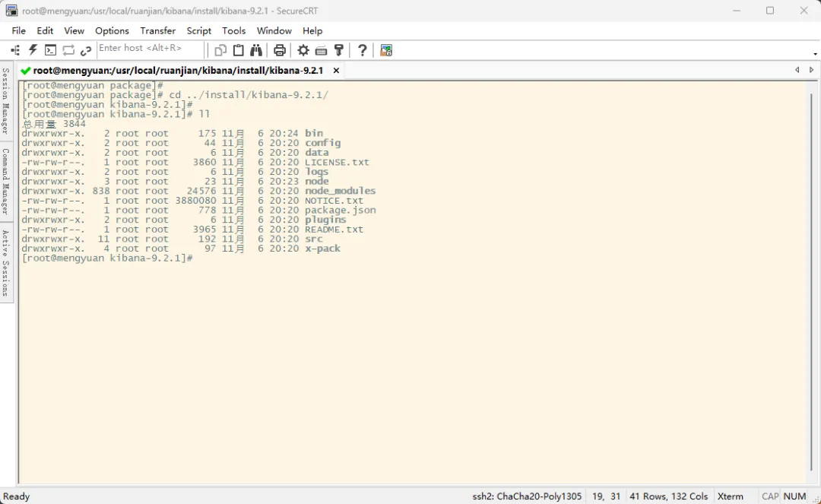
Task: Close the root@mengyuan session tab
Action: (336, 70)
